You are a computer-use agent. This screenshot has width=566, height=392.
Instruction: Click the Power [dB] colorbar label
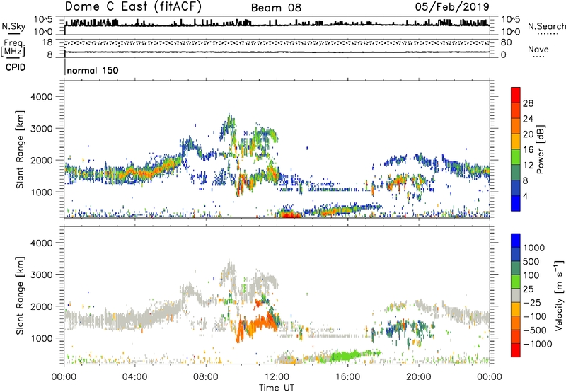tap(540, 149)
